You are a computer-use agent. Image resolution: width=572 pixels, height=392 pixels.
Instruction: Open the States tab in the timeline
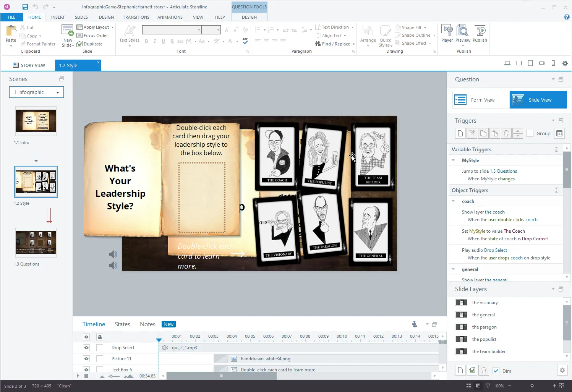coord(122,324)
